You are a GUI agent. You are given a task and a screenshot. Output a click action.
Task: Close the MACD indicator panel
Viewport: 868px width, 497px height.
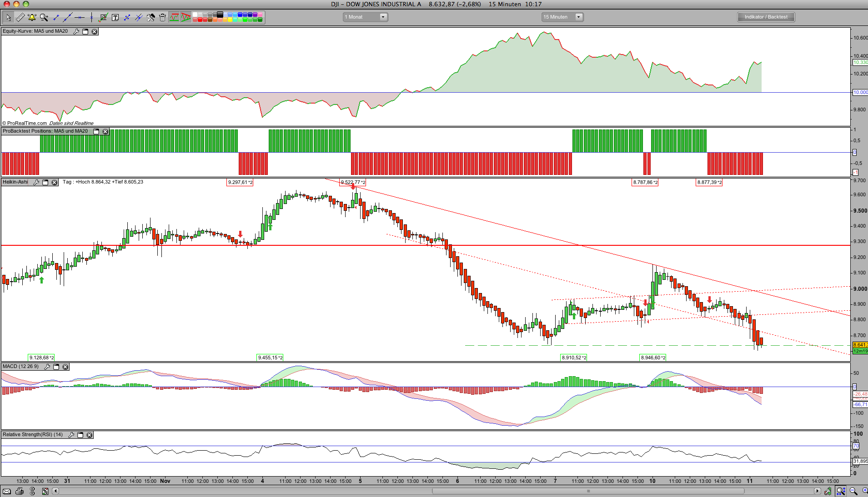click(x=65, y=367)
